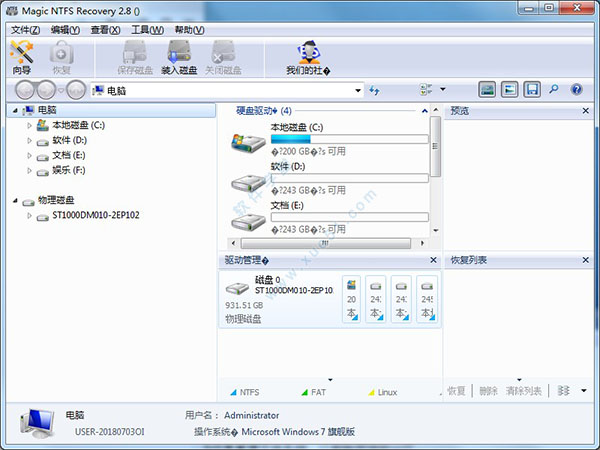The width and height of the screenshot is (600, 450).
Task: Select the 磁盘 0 physical disk icon
Action: click(238, 288)
